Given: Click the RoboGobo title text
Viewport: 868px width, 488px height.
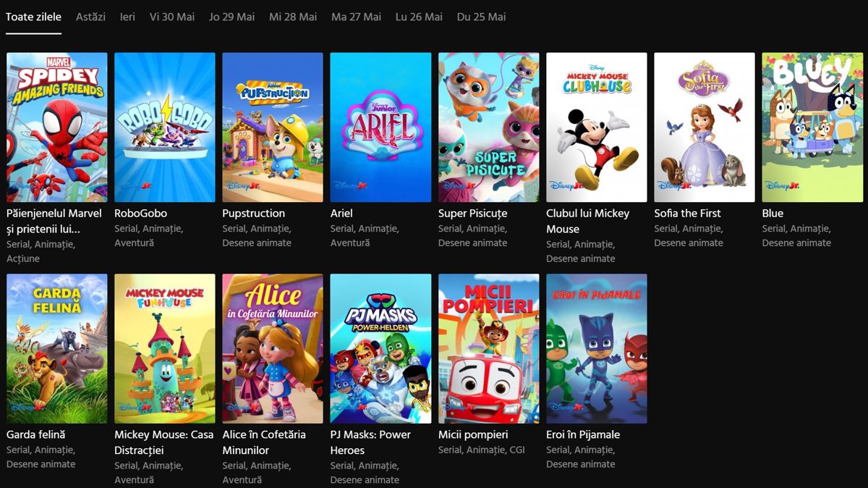Looking at the screenshot, I should [140, 214].
